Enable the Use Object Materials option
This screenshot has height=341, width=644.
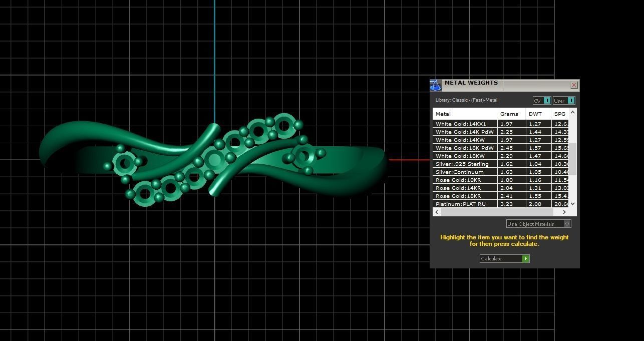[538, 224]
